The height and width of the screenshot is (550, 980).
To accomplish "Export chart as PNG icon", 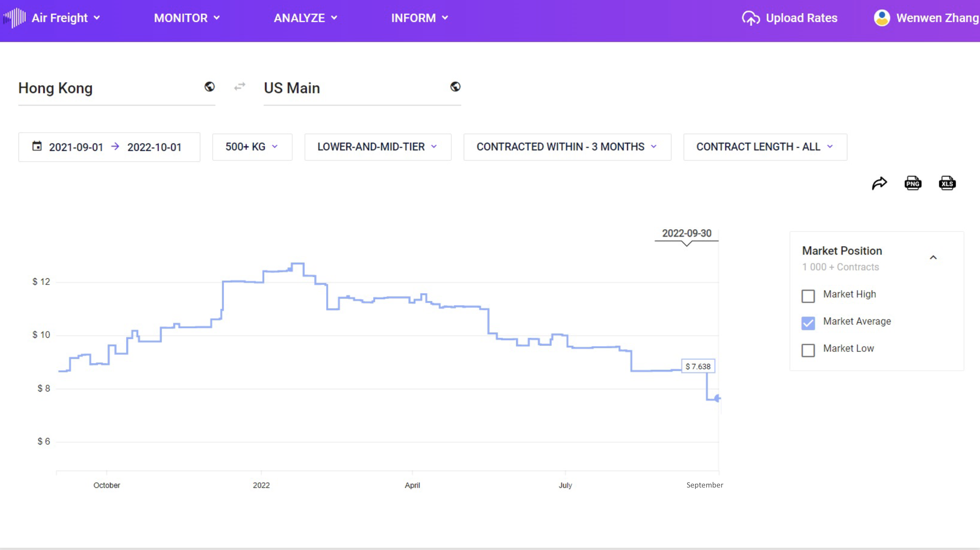I will 913,183.
